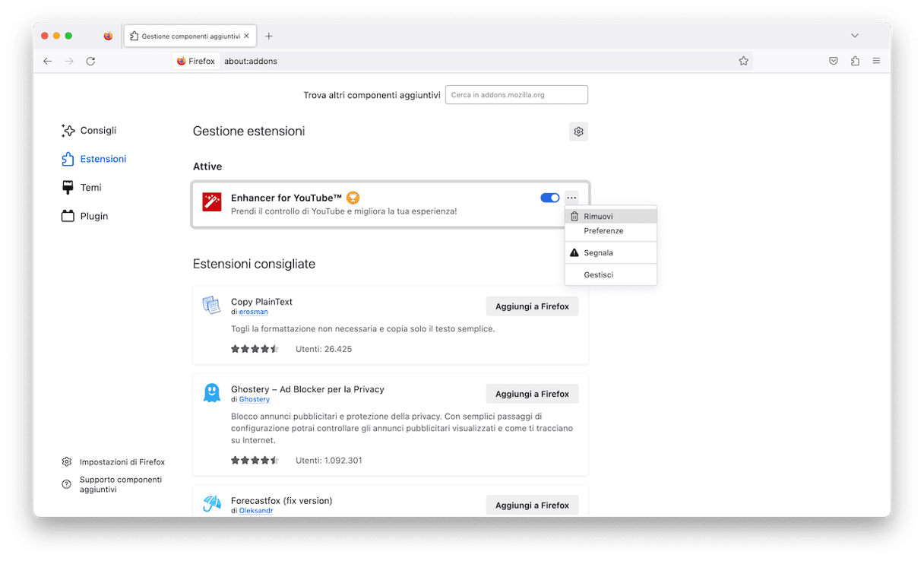
Task: Add Ghostery to Firefox
Action: pyautogui.click(x=532, y=394)
